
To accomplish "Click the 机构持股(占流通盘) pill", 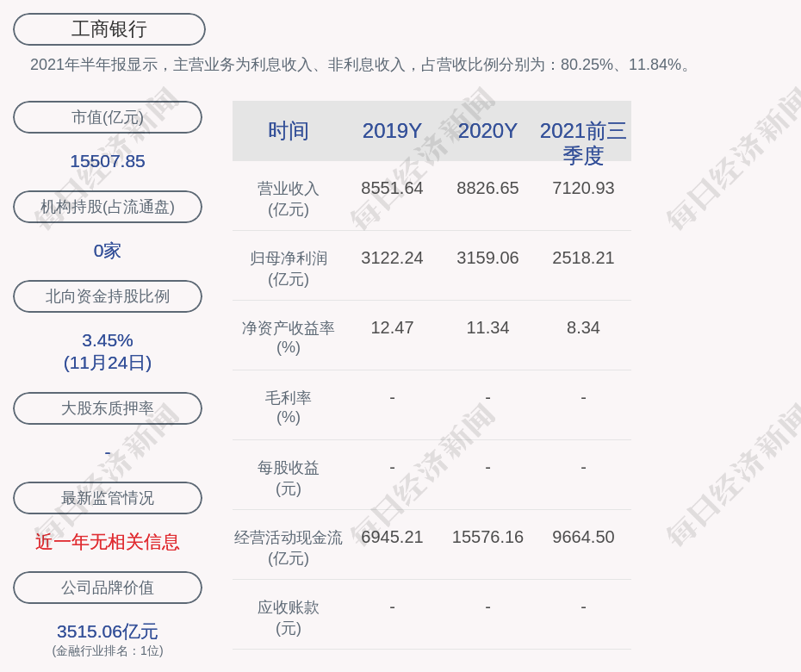I will 108,207.
